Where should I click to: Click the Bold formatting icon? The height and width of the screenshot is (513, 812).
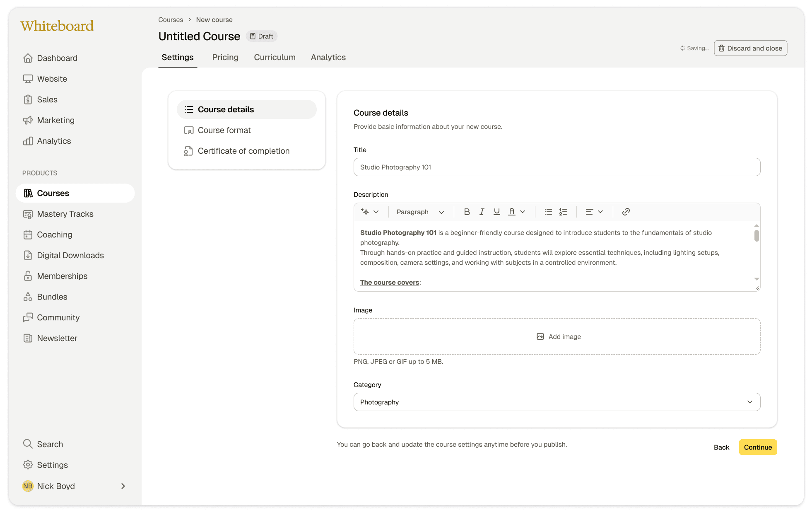467,212
